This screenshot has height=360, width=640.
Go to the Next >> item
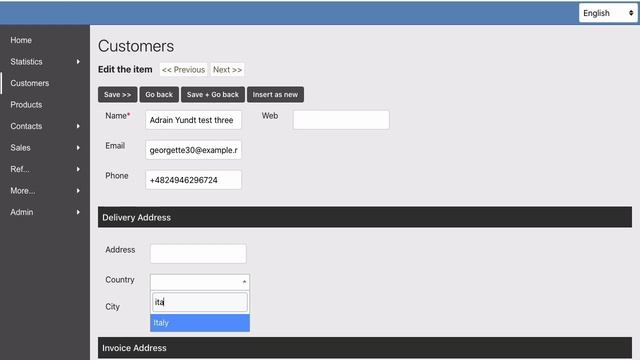click(227, 70)
